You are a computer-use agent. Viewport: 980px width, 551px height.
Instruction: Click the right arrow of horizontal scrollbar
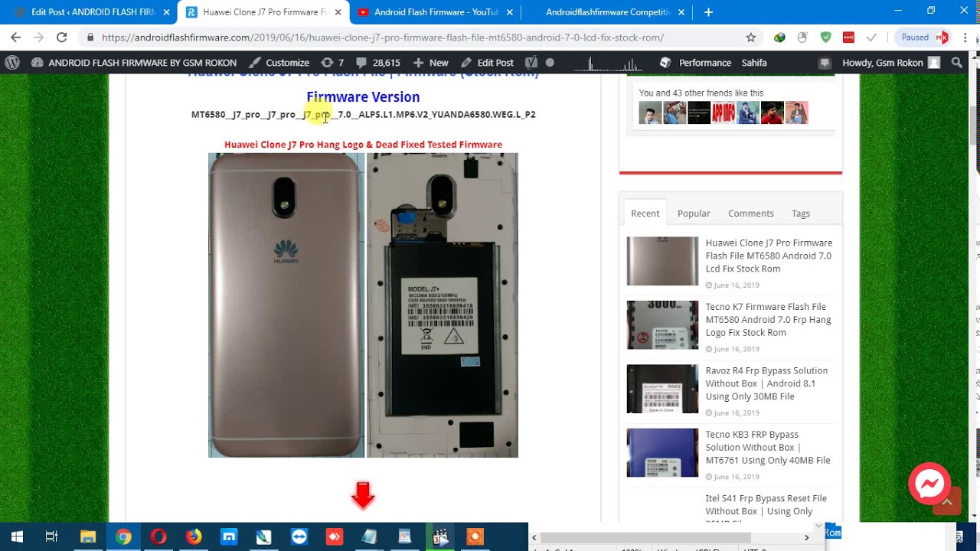[806, 537]
